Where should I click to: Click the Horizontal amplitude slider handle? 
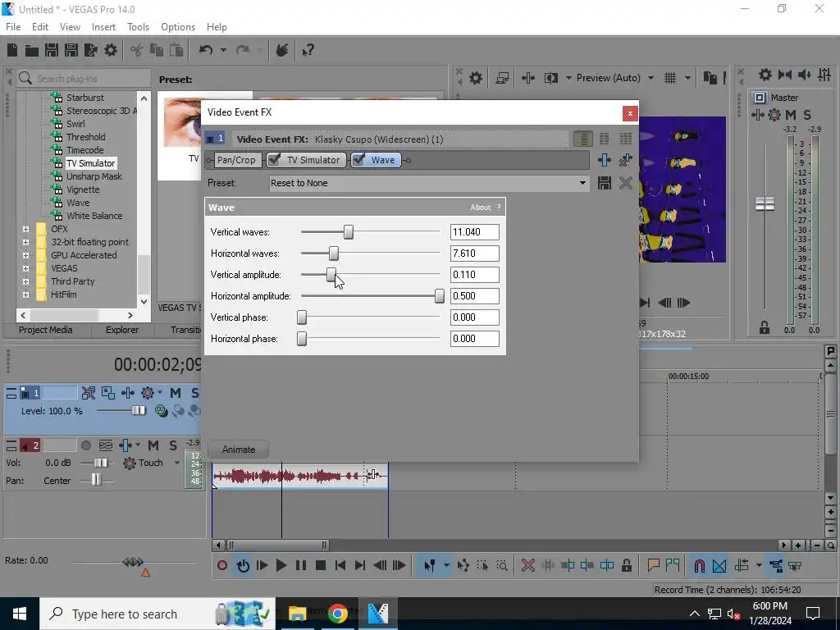click(x=440, y=296)
